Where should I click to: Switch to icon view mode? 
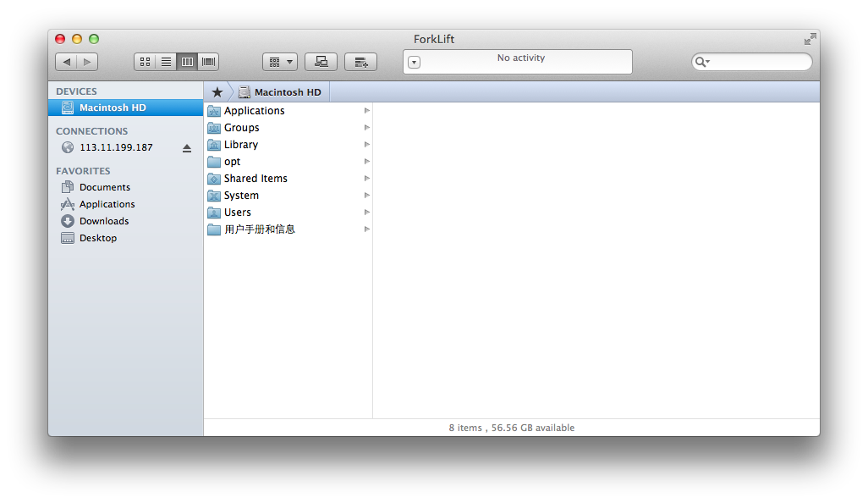[145, 62]
